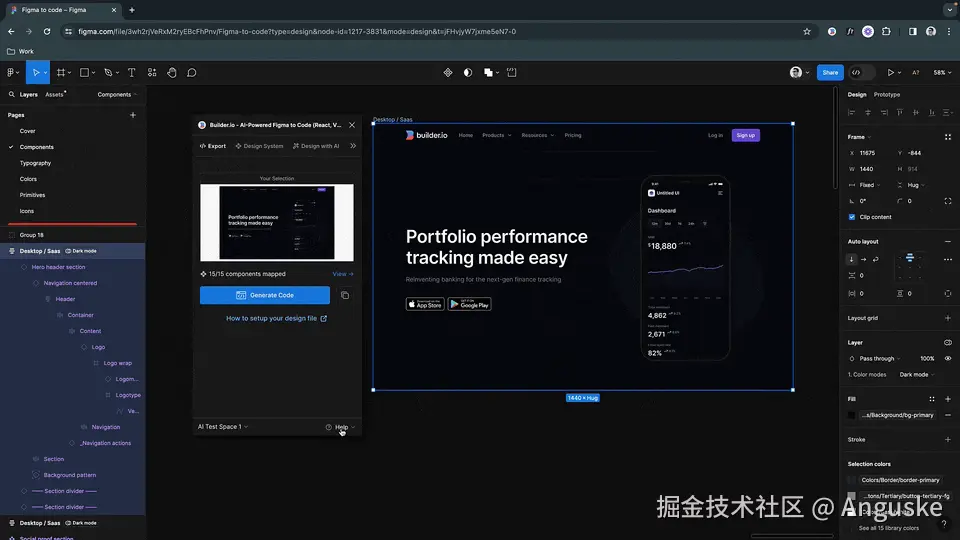This screenshot has height=540, width=960.
Task: Click the Share button
Action: point(830,72)
